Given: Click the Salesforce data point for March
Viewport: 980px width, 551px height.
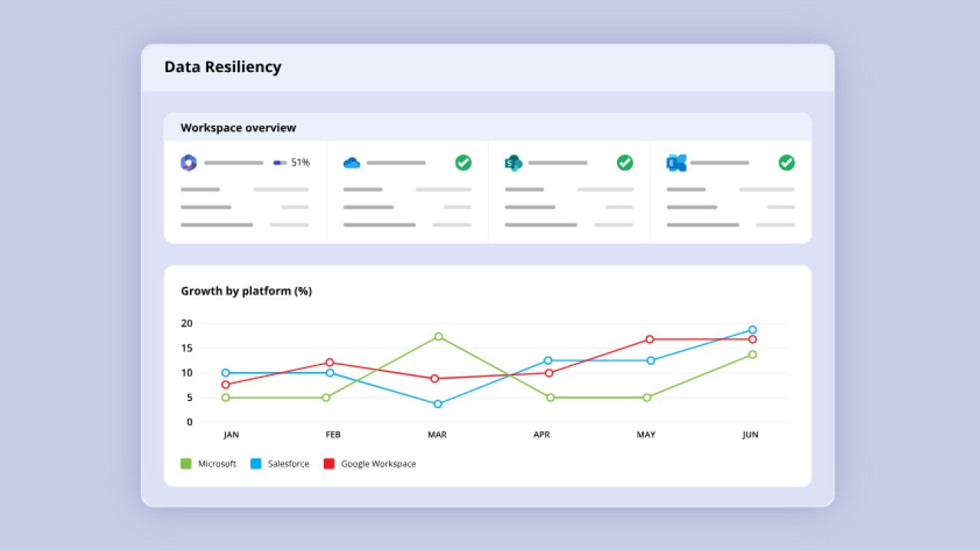Looking at the screenshot, I should tap(438, 404).
